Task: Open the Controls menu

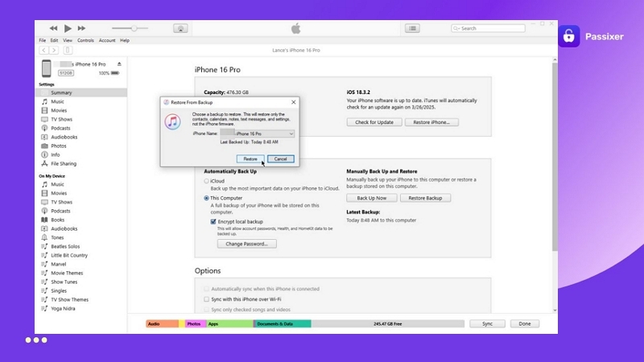Action: click(85, 40)
